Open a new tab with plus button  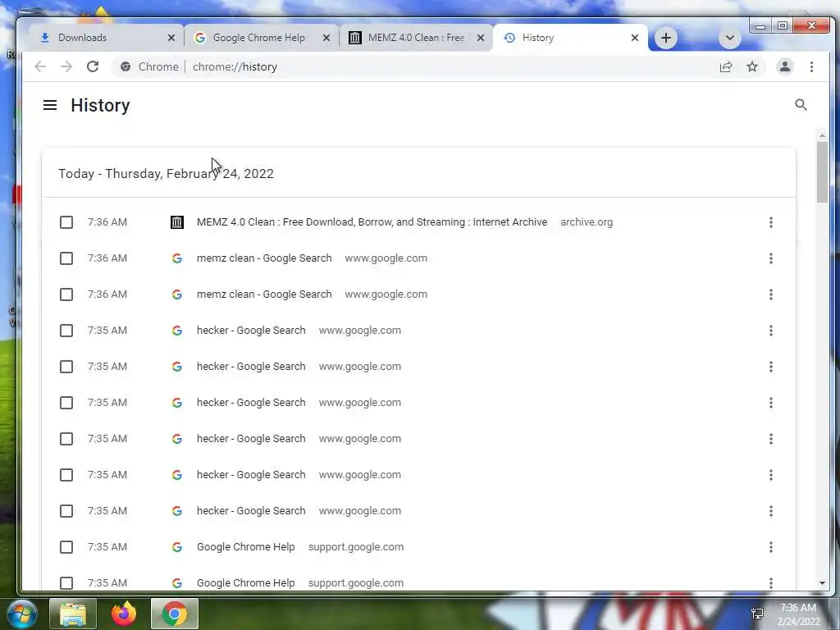pos(666,38)
